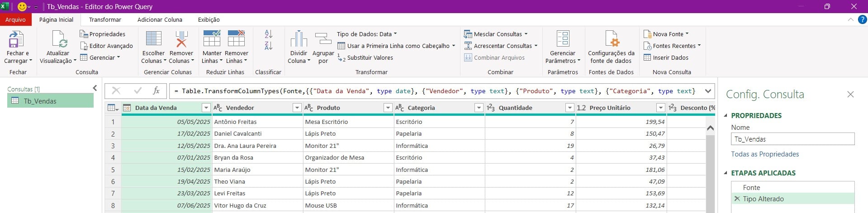Screen dimensions: 868x213
Task: Open the Vendedor column filter dropdown
Action: (297, 108)
